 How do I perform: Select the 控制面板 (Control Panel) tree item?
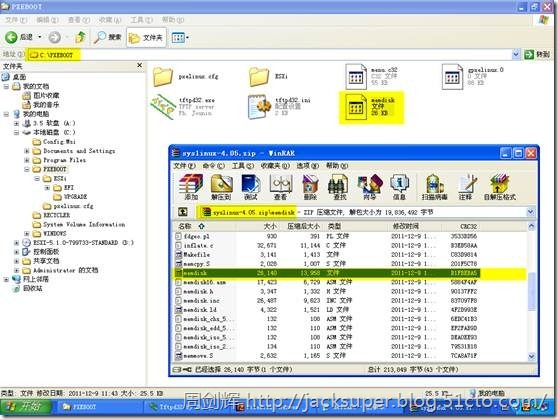(x=41, y=252)
